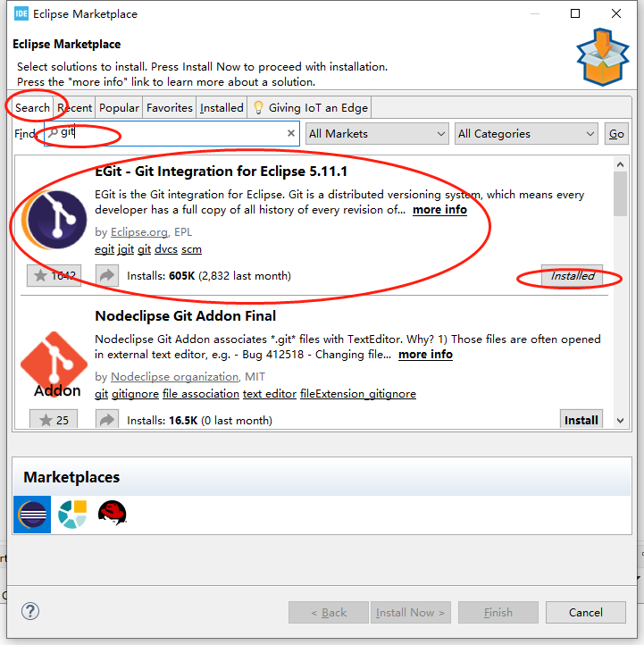Install the Nodeclipse Git Addon
The image size is (644, 645).
coord(581,420)
